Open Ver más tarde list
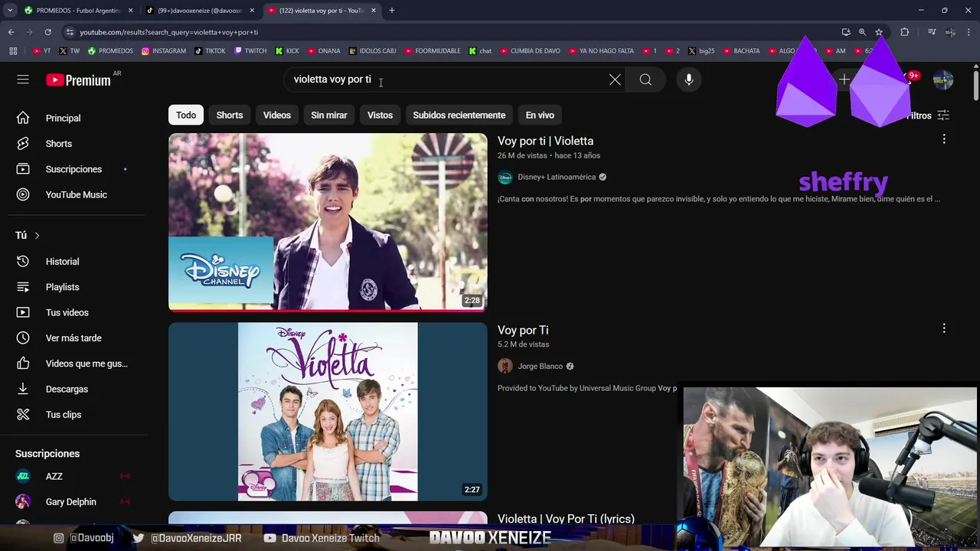The image size is (980, 551). pos(73,337)
